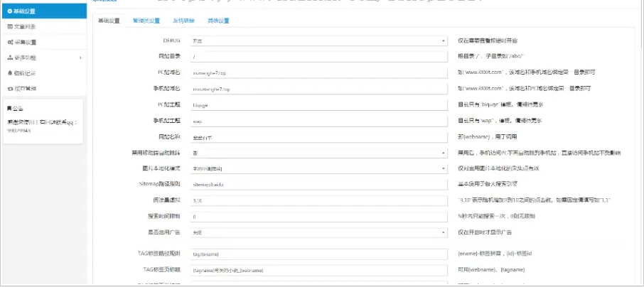Click the 网站名称 input field
The image size is (644, 287).
318,138
